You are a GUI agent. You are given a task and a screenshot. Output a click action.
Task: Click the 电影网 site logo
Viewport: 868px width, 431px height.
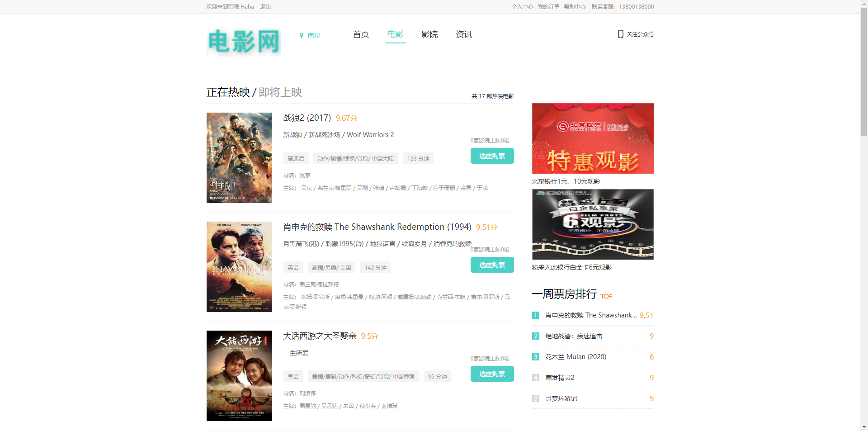[244, 42]
